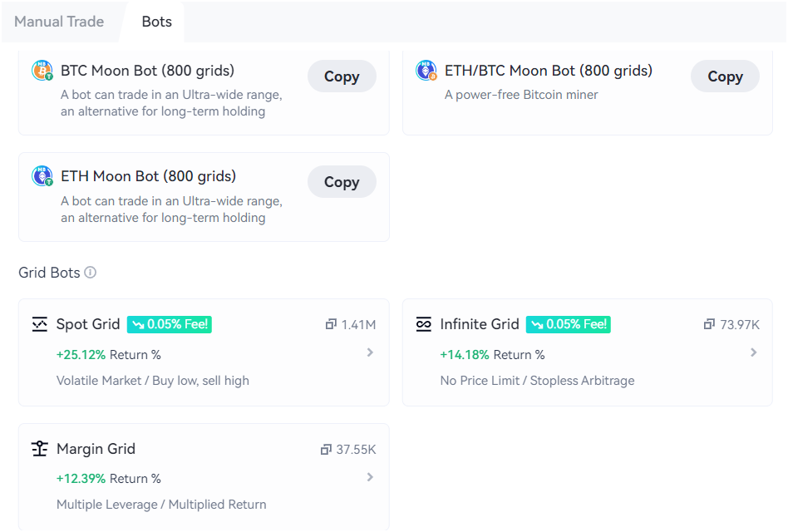Copy the ETH/BTC Moon Bot
Viewport: 788px width, 532px height.
click(x=725, y=76)
